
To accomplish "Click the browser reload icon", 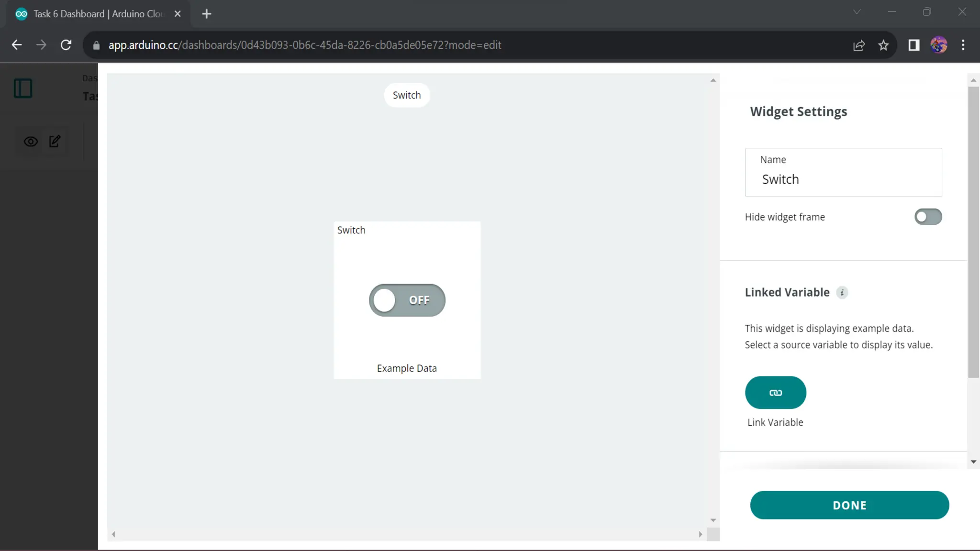I will [x=66, y=45].
